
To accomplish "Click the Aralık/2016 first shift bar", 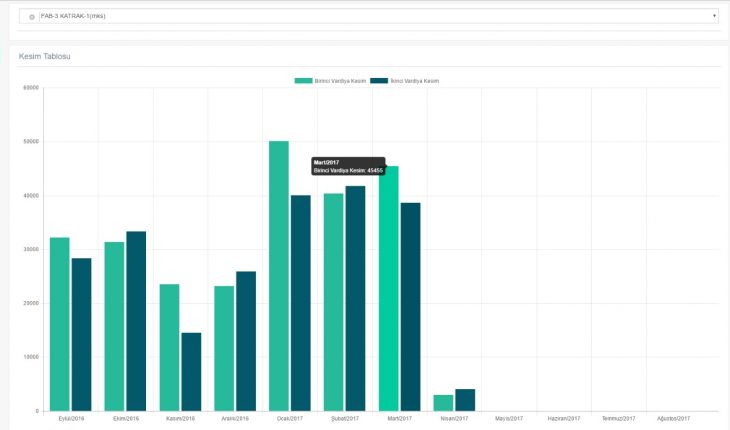I will pyautogui.click(x=224, y=348).
